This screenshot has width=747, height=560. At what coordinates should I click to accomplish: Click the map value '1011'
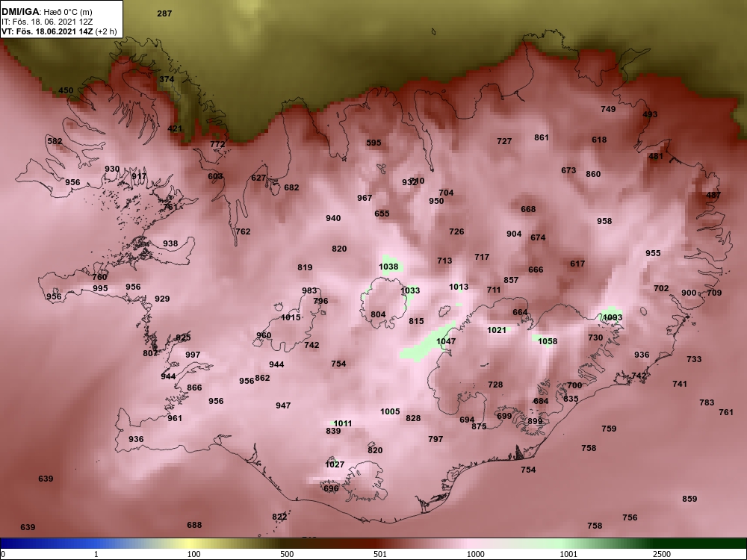(343, 423)
